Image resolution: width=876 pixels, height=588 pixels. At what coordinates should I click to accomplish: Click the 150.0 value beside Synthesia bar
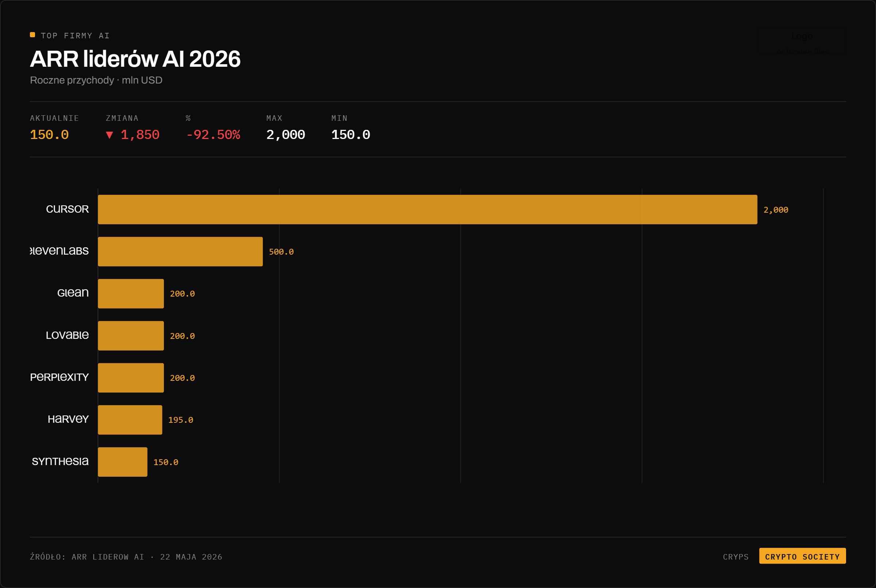166,463
